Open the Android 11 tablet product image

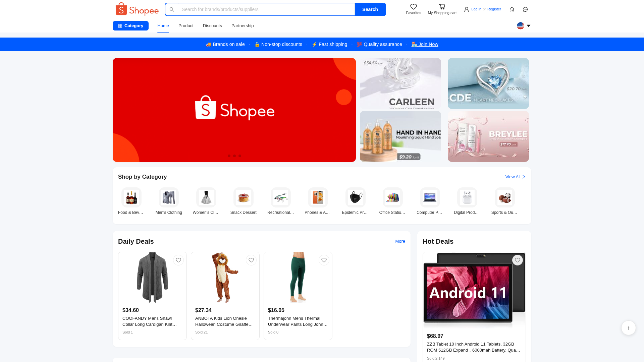click(x=474, y=291)
